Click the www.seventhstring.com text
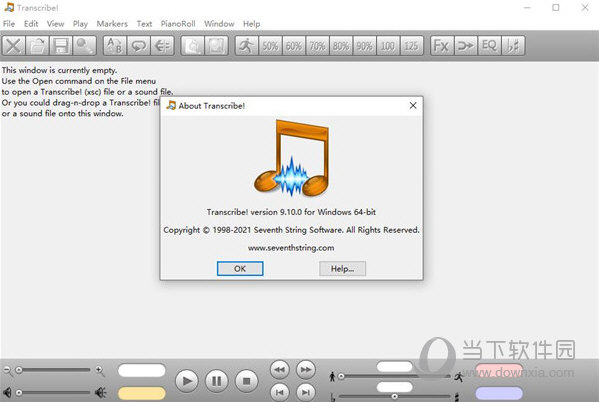 [x=291, y=248]
